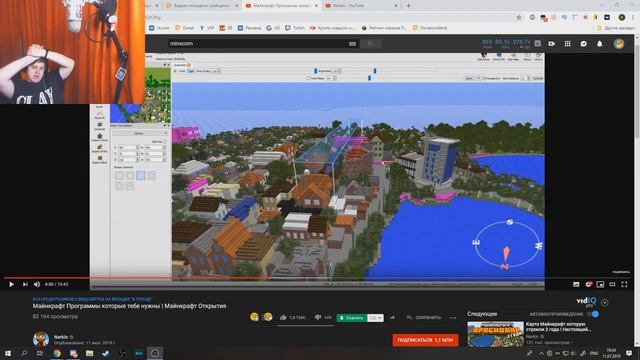The height and width of the screenshot is (360, 640).
Task: Open subtitles button in player controls
Action: (576, 284)
